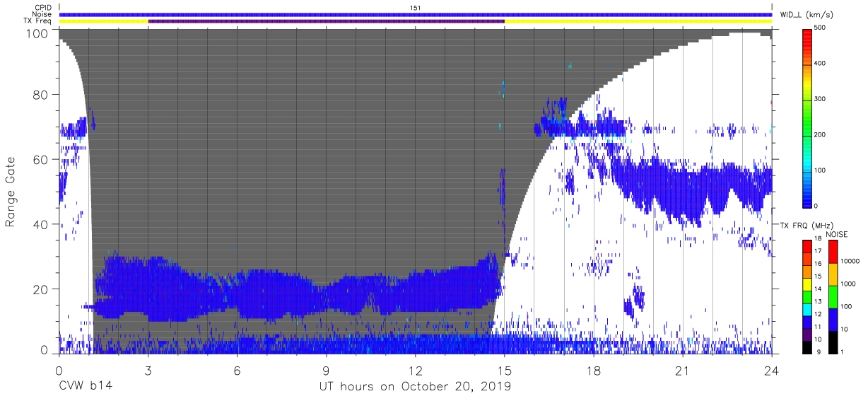Viewport: 868px width, 401px height.
Task: Click the 'TX FRQ (MHz)' legend title
Action: click(x=807, y=225)
